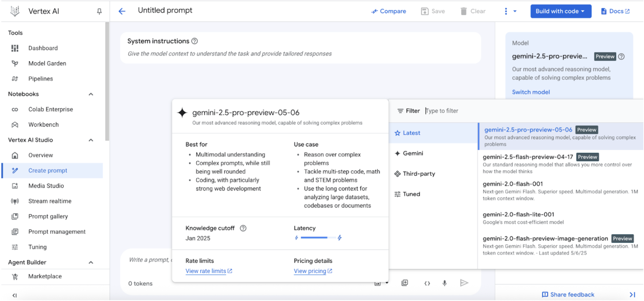This screenshot has width=644, height=301.
Task: Open Build with code dropdown
Action: [561, 11]
